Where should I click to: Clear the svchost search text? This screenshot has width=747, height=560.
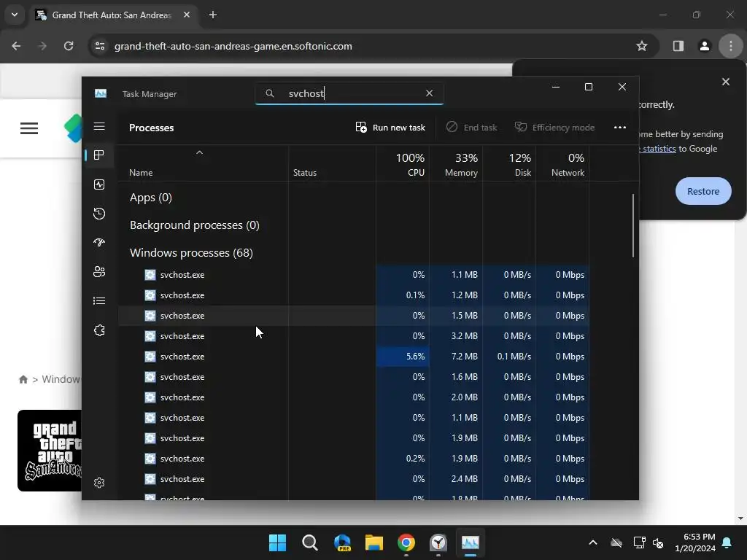point(429,93)
